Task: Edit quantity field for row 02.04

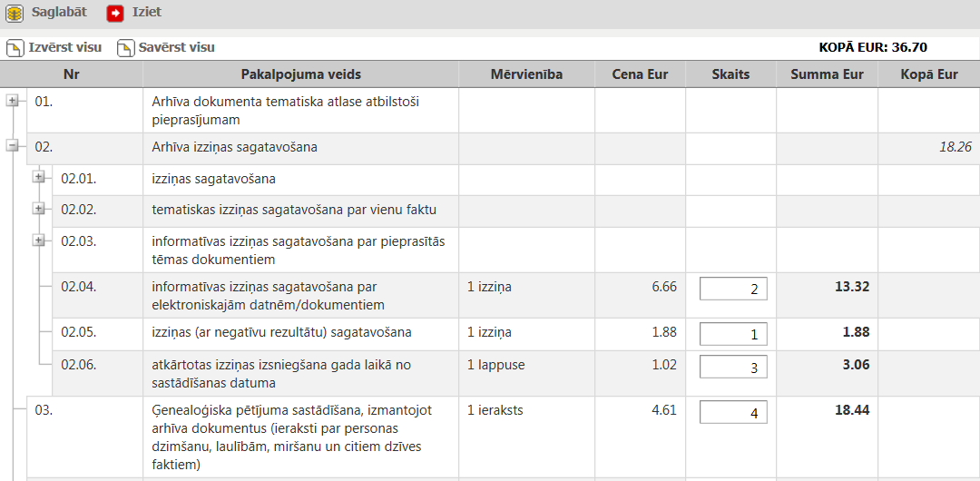Action: point(732,289)
